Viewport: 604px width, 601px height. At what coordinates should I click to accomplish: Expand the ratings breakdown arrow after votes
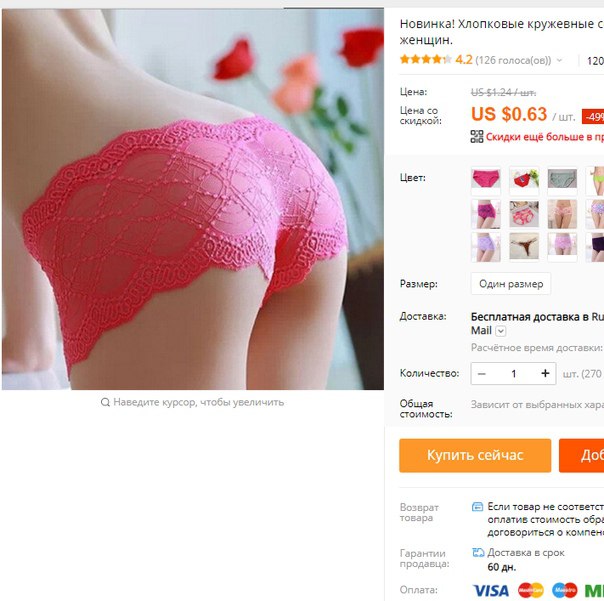click(x=559, y=60)
